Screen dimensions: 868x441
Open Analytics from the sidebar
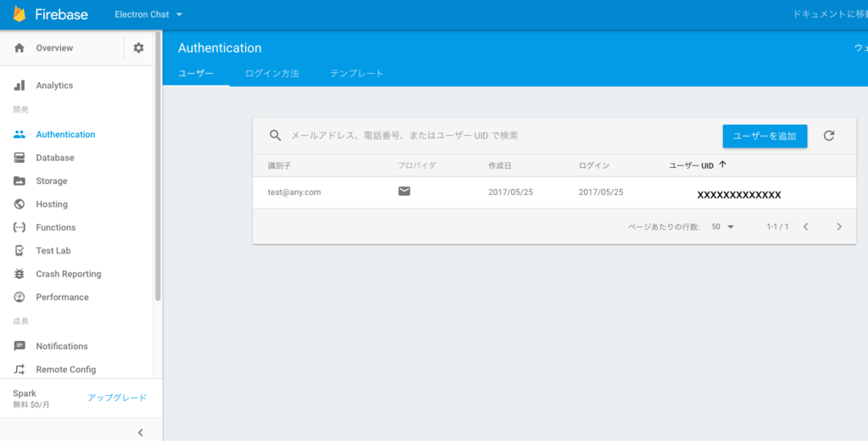point(54,86)
